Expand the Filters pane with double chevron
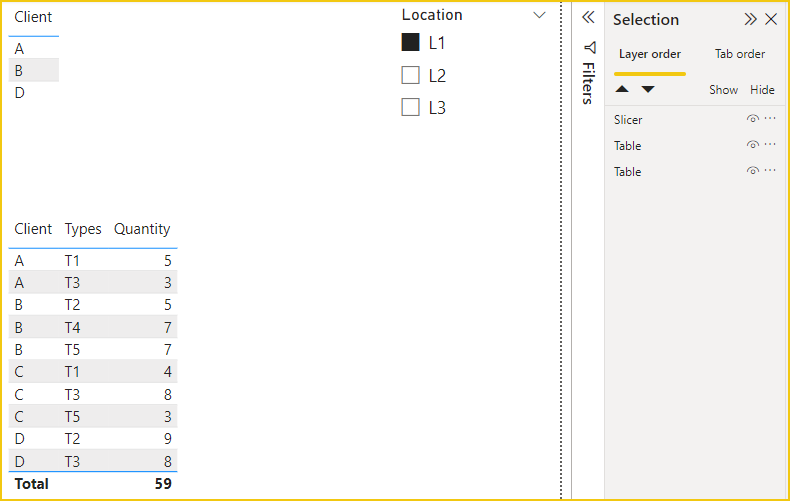Viewport: 790px width, 501px height. pos(588,18)
